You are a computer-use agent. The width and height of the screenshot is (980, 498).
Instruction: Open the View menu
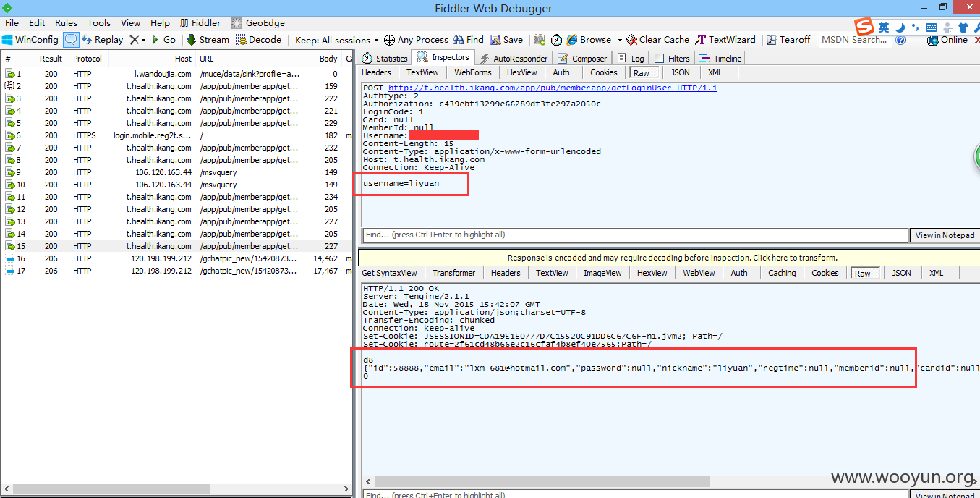pos(131,23)
